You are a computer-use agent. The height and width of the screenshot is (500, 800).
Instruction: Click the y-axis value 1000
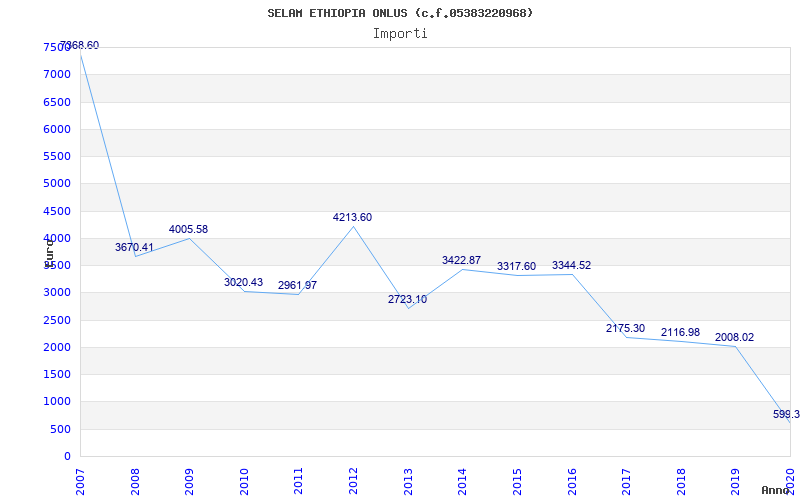click(x=57, y=402)
